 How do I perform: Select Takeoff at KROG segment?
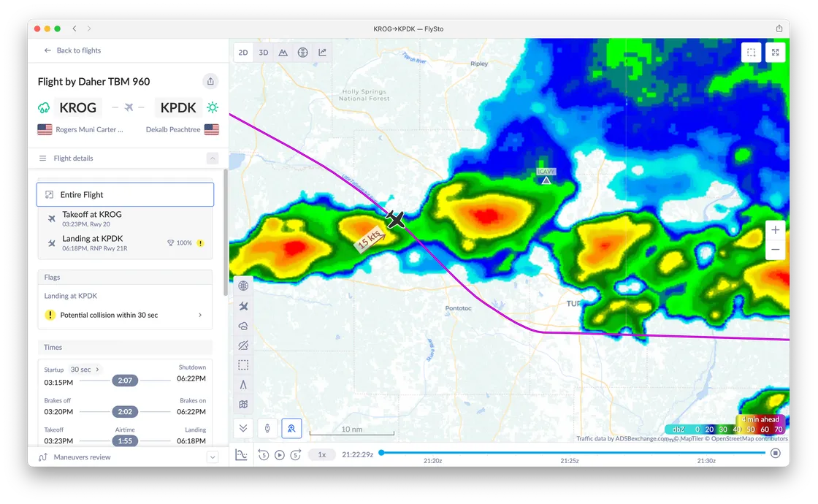pyautogui.click(x=125, y=218)
